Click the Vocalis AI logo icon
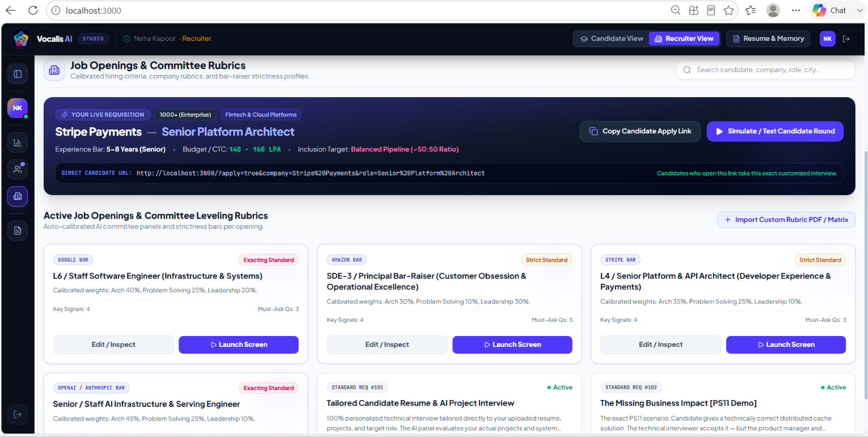The height and width of the screenshot is (437, 868). (x=21, y=39)
